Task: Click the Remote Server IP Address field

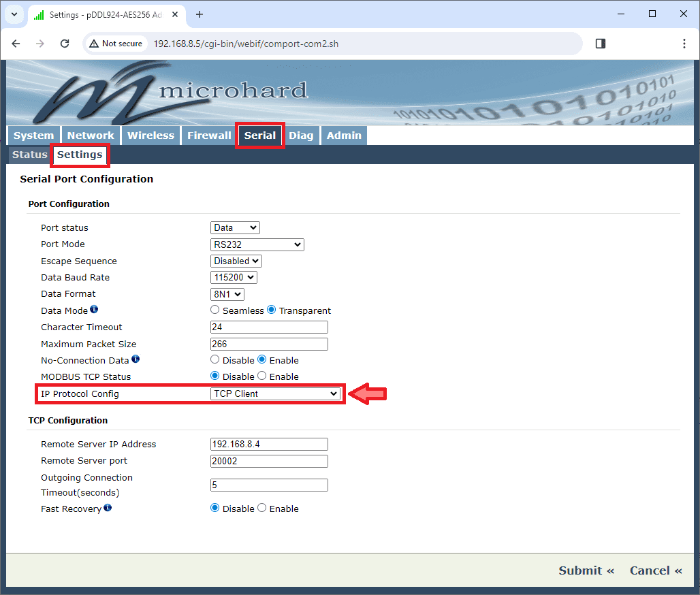Action: pyautogui.click(x=269, y=444)
